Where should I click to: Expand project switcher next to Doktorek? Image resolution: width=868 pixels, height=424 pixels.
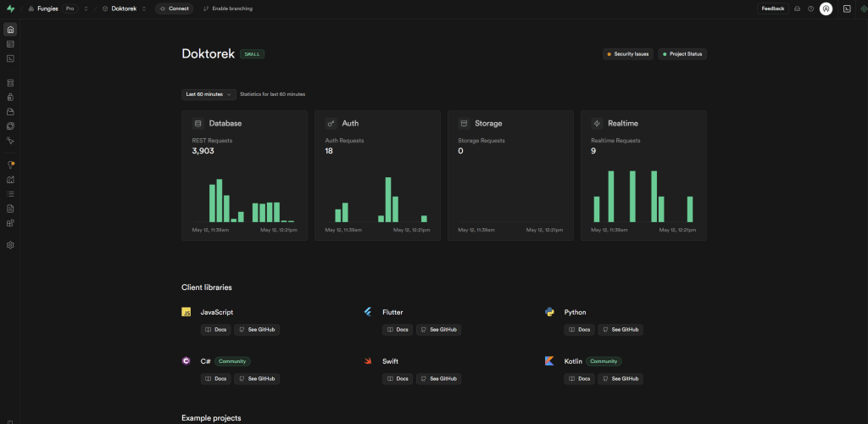pyautogui.click(x=144, y=8)
